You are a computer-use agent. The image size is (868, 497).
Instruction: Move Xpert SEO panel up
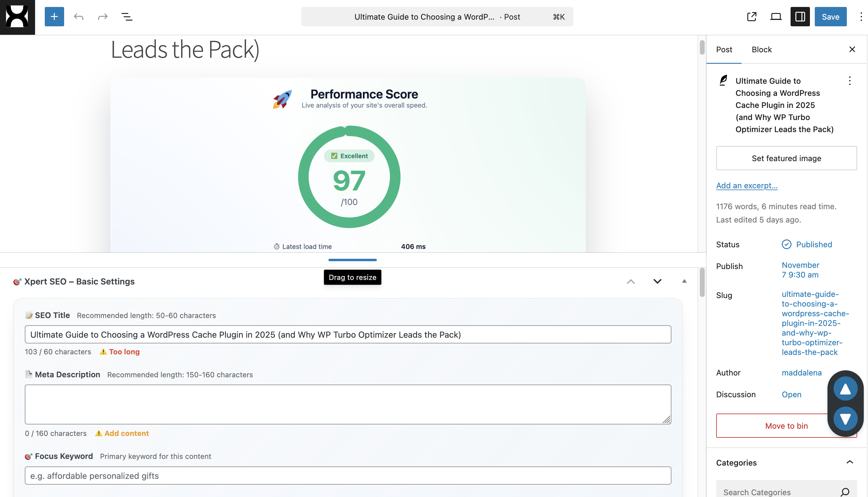tap(631, 282)
